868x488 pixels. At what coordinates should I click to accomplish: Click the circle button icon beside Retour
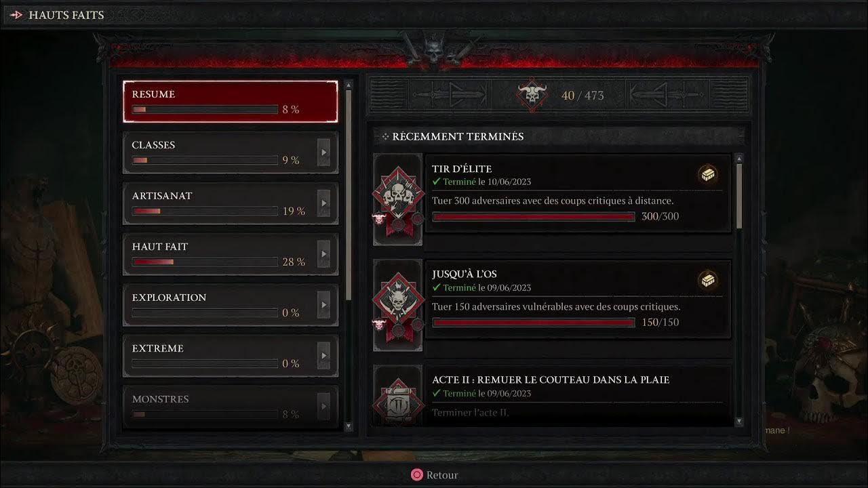[x=417, y=475]
